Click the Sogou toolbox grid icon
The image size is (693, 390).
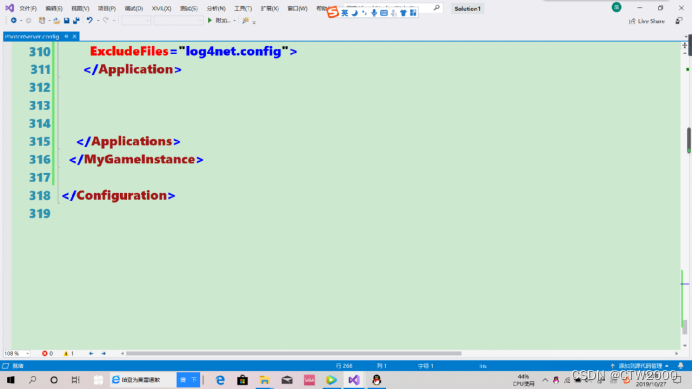413,13
